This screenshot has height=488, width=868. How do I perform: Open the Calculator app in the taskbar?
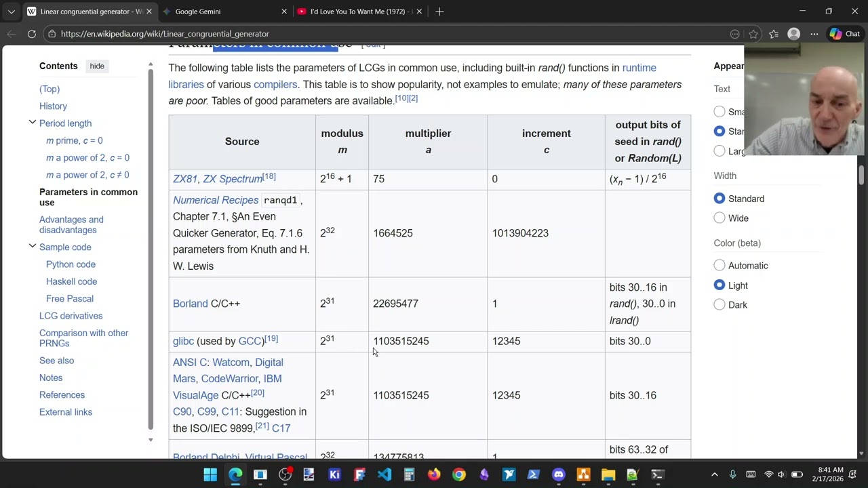[x=409, y=474]
